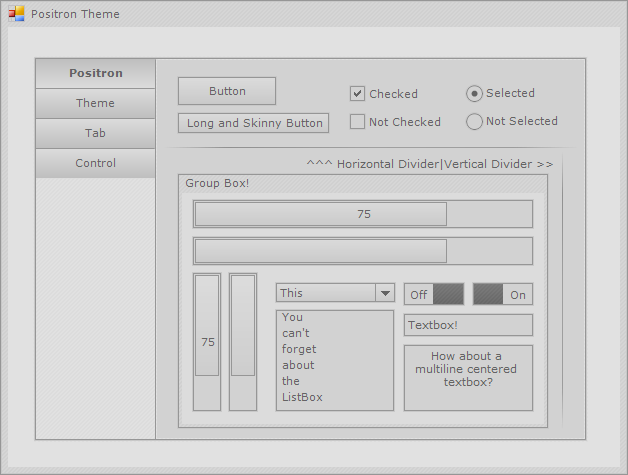Choose the Selected radio button
628x475 pixels.
474,93
